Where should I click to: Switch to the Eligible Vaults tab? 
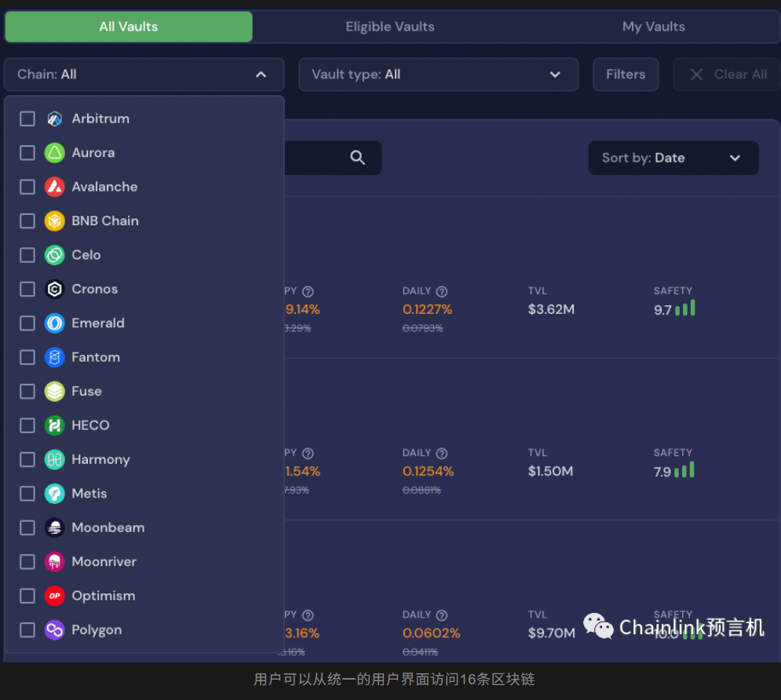pyautogui.click(x=390, y=27)
